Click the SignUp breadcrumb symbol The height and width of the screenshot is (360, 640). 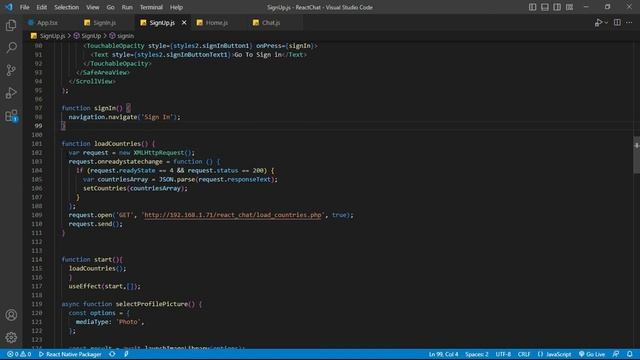click(91, 36)
